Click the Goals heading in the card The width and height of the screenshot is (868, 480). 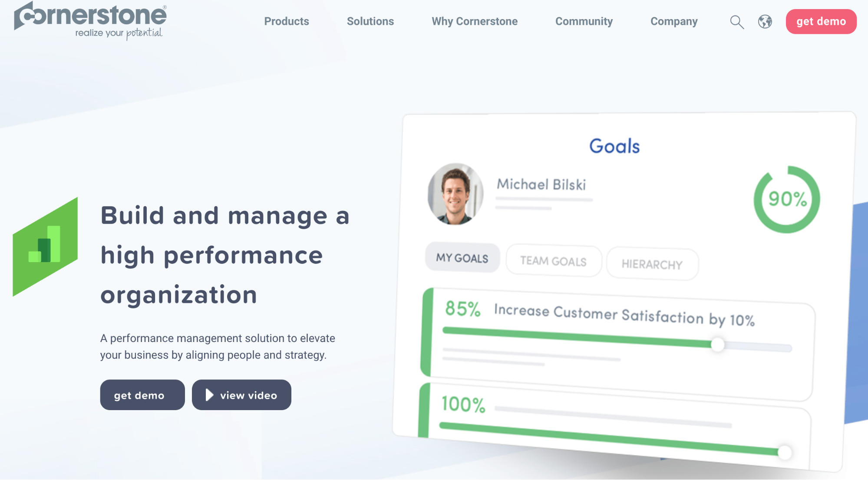(614, 146)
